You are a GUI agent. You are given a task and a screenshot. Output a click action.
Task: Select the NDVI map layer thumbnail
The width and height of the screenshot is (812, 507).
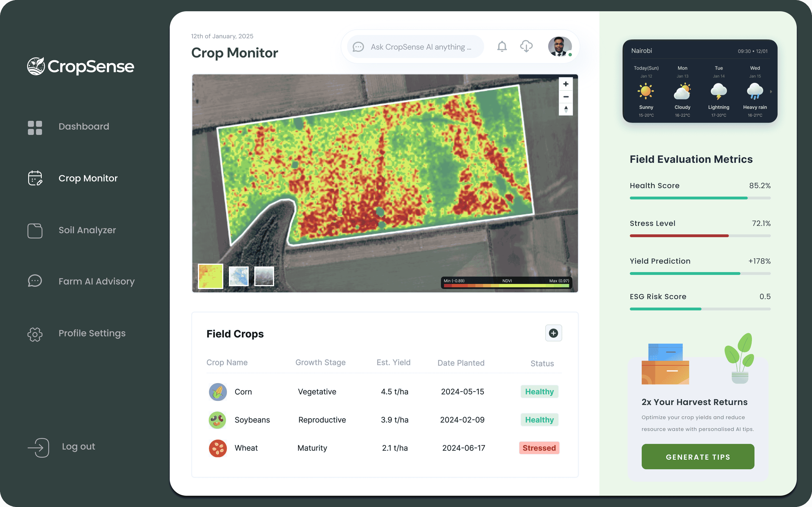[x=210, y=276]
